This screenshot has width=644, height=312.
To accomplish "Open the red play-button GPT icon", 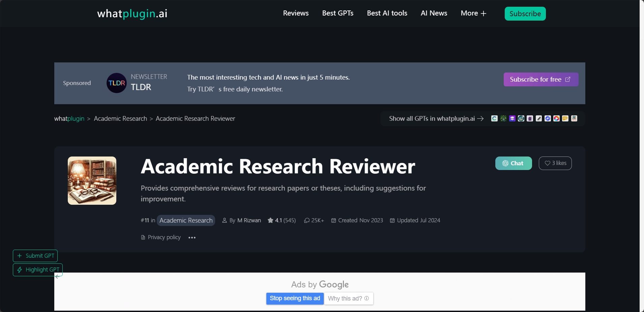I will (x=556, y=118).
